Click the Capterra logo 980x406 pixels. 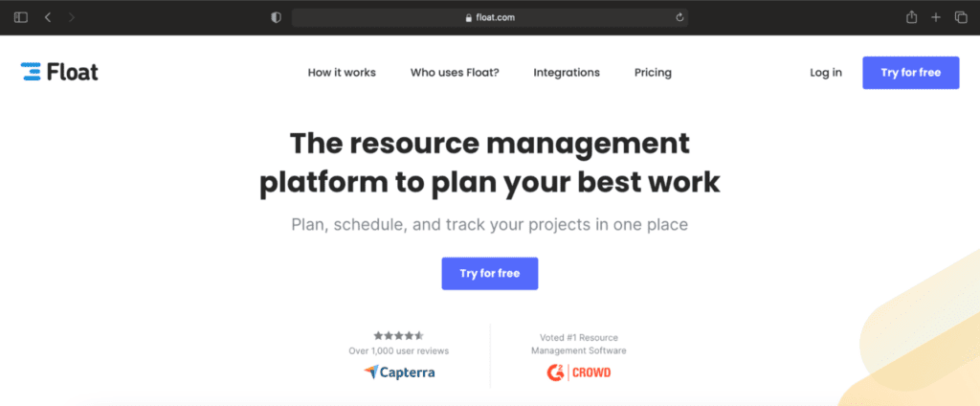pos(399,372)
